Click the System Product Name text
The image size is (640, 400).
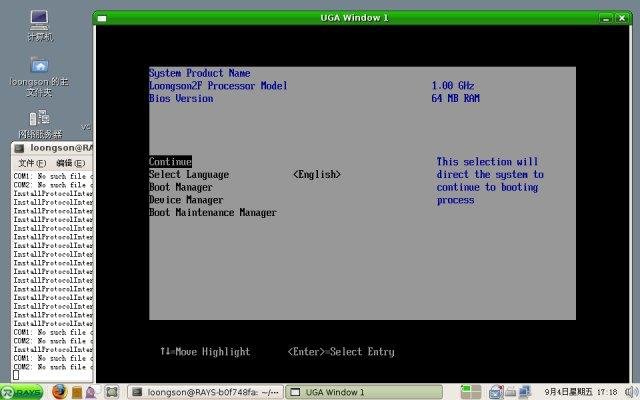(200, 73)
